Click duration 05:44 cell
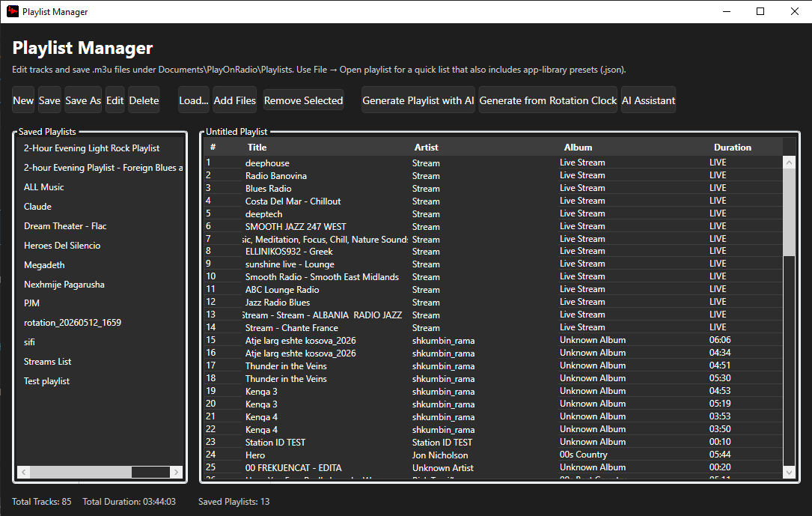 click(720, 455)
